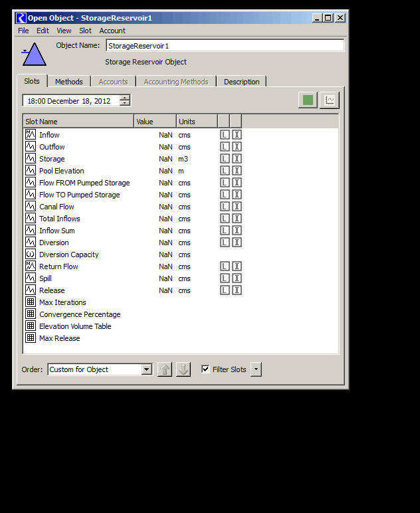Click the plot slots chart button

coord(330,100)
